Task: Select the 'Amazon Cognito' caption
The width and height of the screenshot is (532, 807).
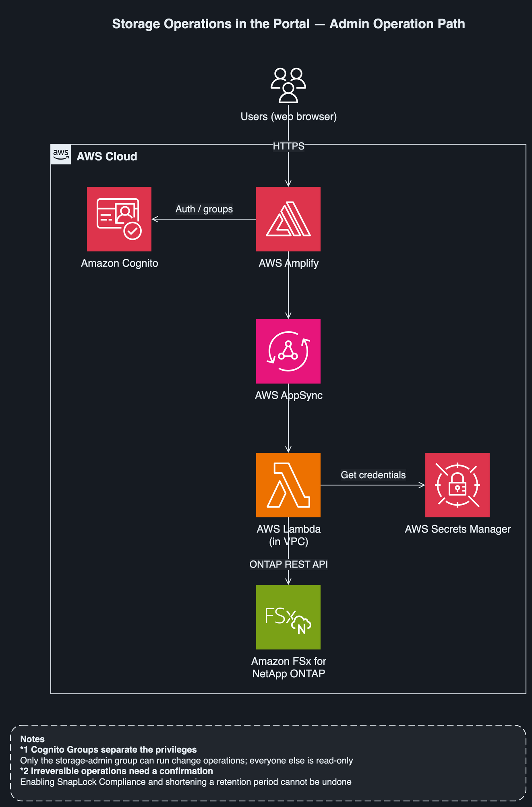Action: (120, 263)
